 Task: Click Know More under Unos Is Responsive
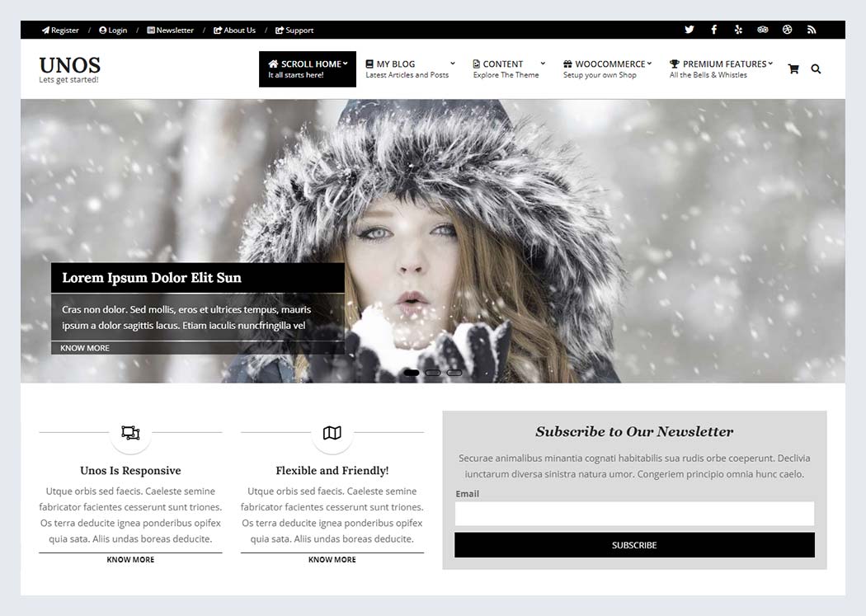pyautogui.click(x=130, y=559)
